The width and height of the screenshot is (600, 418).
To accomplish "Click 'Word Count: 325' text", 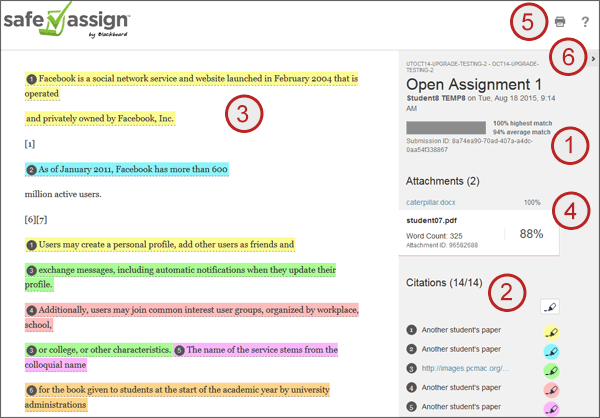I will pyautogui.click(x=434, y=236).
